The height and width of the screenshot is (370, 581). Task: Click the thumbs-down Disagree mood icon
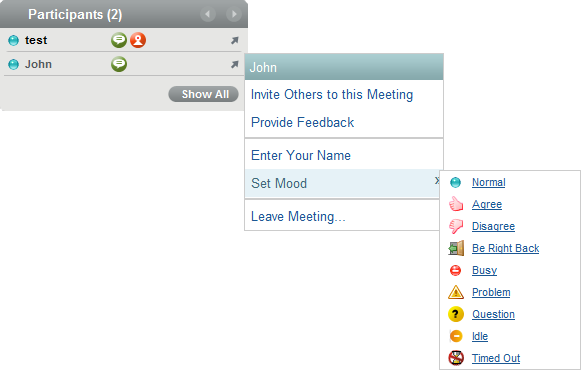456,226
